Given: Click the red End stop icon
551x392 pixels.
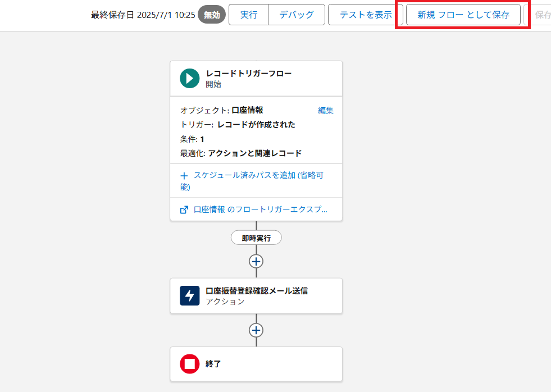Looking at the screenshot, I should coord(190,364).
